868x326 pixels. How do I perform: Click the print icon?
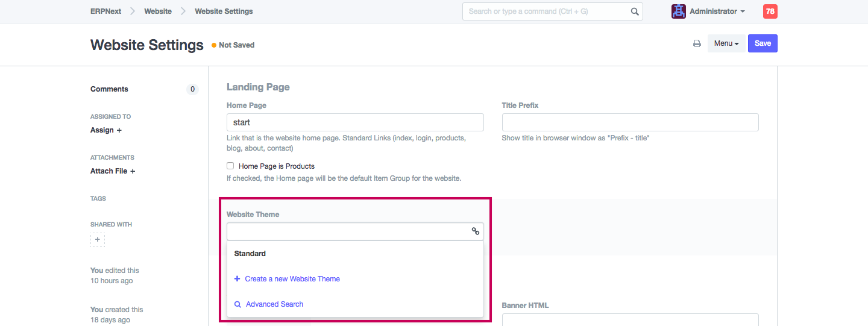click(x=697, y=43)
